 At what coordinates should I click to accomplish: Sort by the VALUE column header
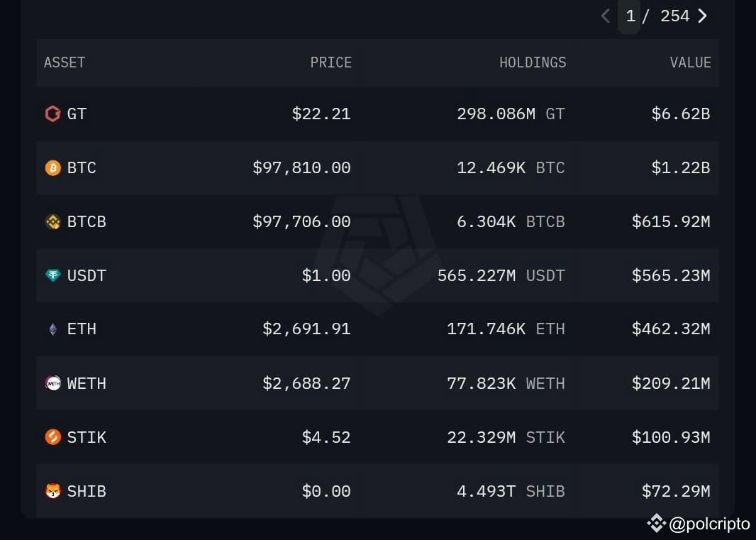pos(691,62)
